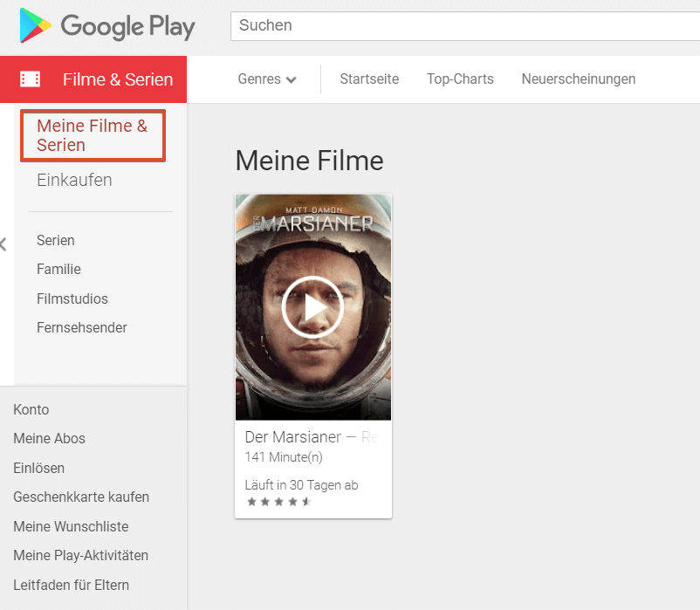Switch to the Neuerscheinungen tab
The height and width of the screenshot is (610, 700).
(x=578, y=79)
